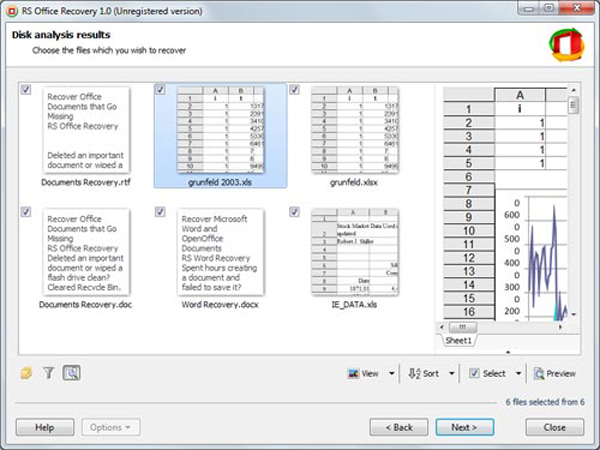Click the Preview toolbar button
Image resolution: width=600 pixels, height=450 pixels.
coord(554,373)
